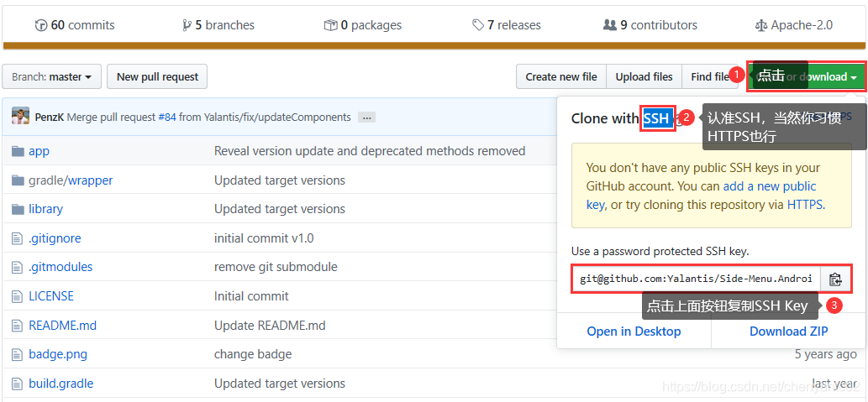The image size is (868, 402).
Task: Copy the SSH clone URL to clipboard
Action: click(835, 279)
